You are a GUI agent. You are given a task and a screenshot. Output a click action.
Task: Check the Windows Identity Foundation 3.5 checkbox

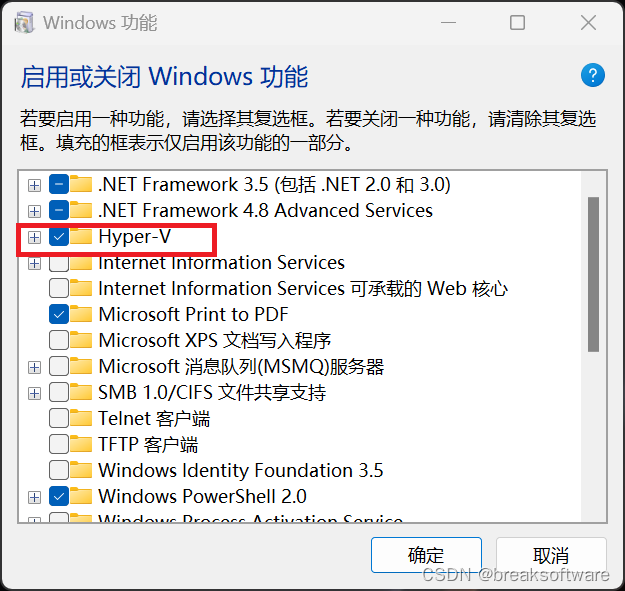click(59, 471)
